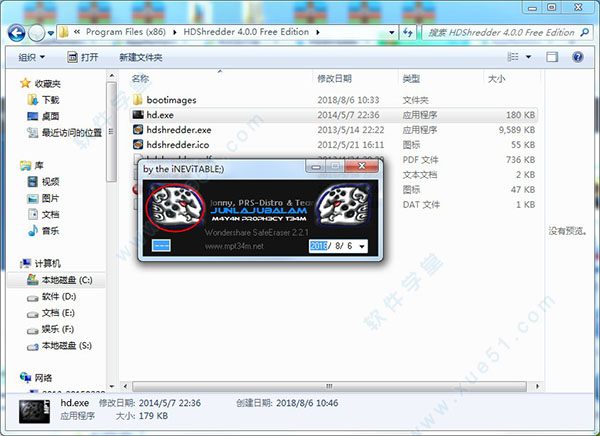Viewport: 600px width, 436px height.
Task: Sort by the 名称 column header
Action: 140,79
